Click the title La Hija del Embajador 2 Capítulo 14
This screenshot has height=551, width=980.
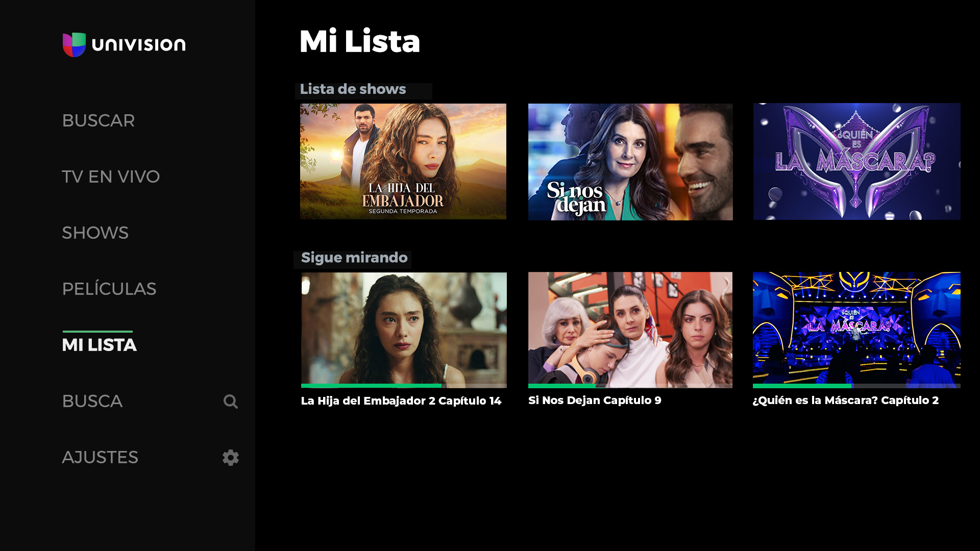(401, 401)
